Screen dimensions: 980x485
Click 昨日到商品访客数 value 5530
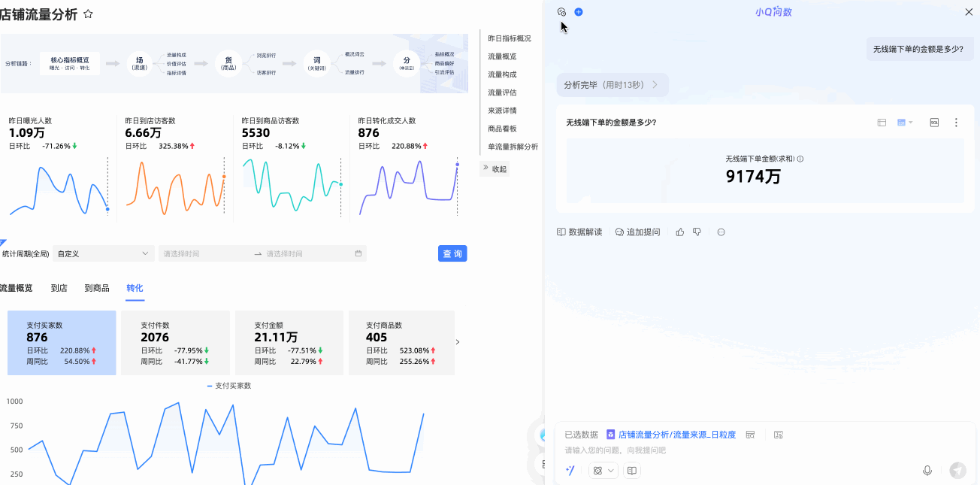point(256,133)
